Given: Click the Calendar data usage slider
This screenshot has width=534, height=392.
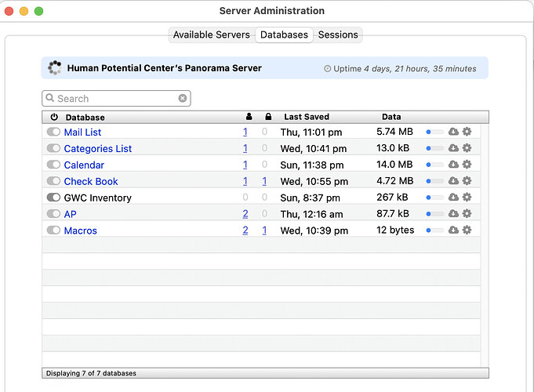Looking at the screenshot, I should click(x=434, y=165).
